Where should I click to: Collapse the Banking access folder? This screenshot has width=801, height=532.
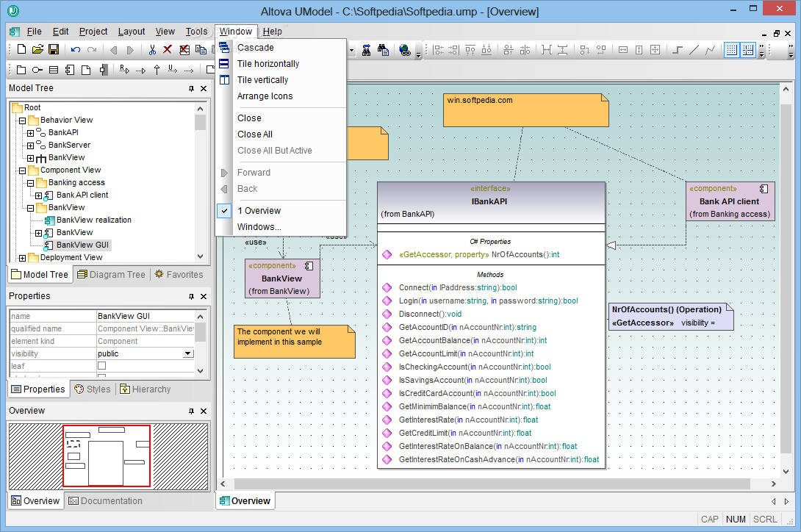pos(31,183)
